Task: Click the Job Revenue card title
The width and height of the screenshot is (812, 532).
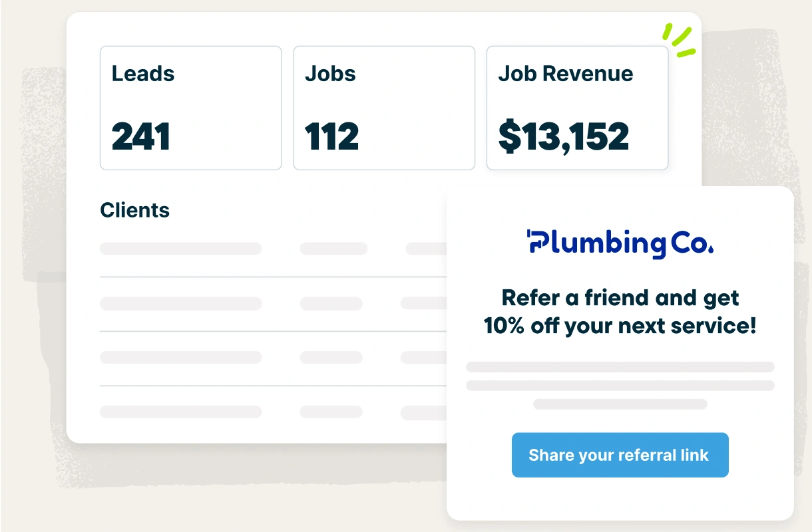Action: 565,73
